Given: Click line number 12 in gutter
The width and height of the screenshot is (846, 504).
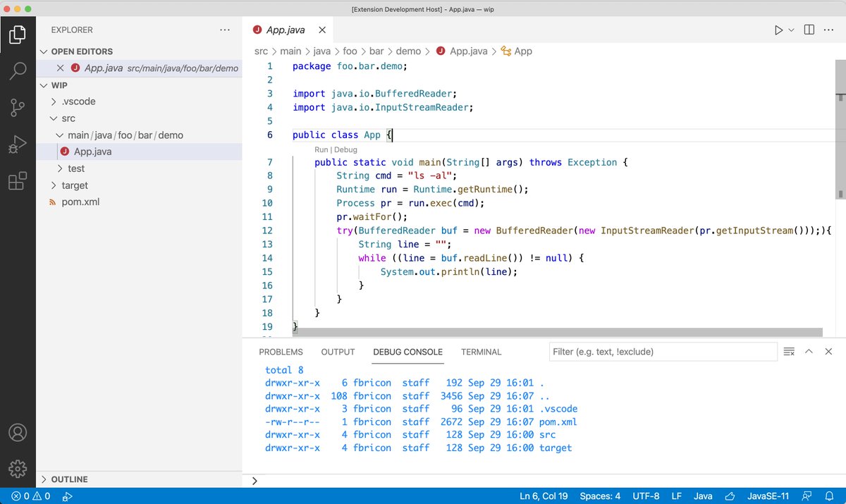Looking at the screenshot, I should 266,231.
